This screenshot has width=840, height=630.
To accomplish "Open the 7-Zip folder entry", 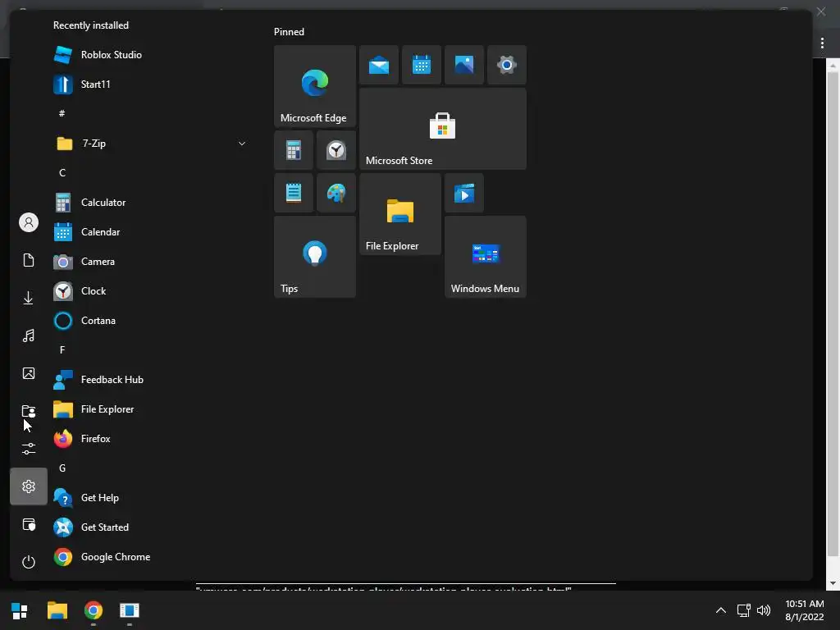I will click(150, 144).
